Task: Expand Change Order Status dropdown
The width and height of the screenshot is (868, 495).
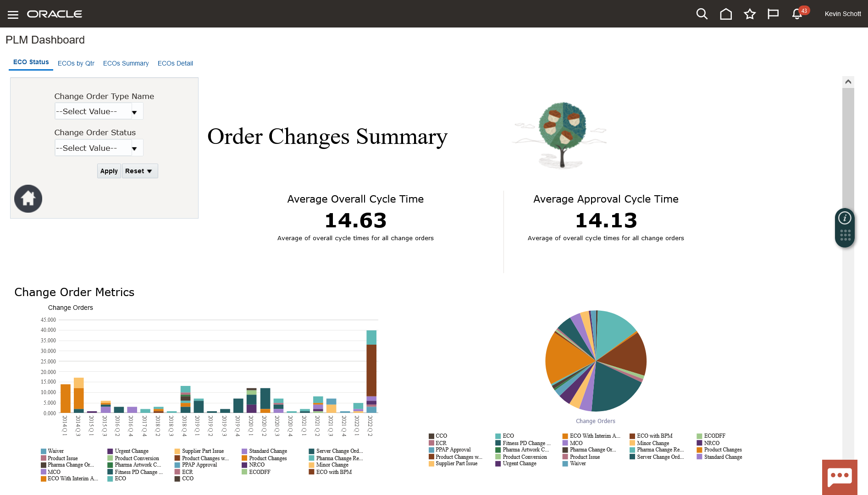Action: click(134, 148)
